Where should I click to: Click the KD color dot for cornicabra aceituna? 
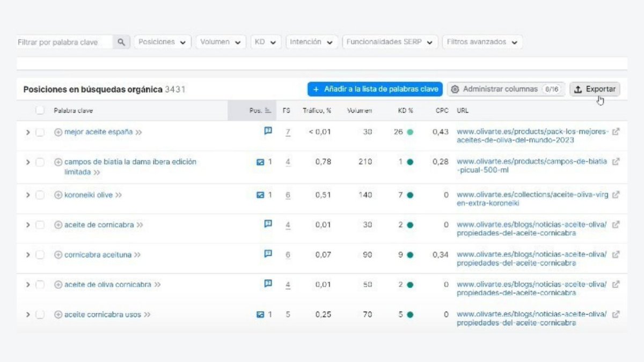[411, 255]
